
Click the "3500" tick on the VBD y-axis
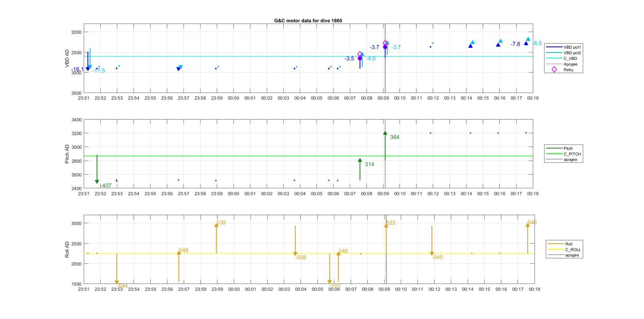click(76, 93)
